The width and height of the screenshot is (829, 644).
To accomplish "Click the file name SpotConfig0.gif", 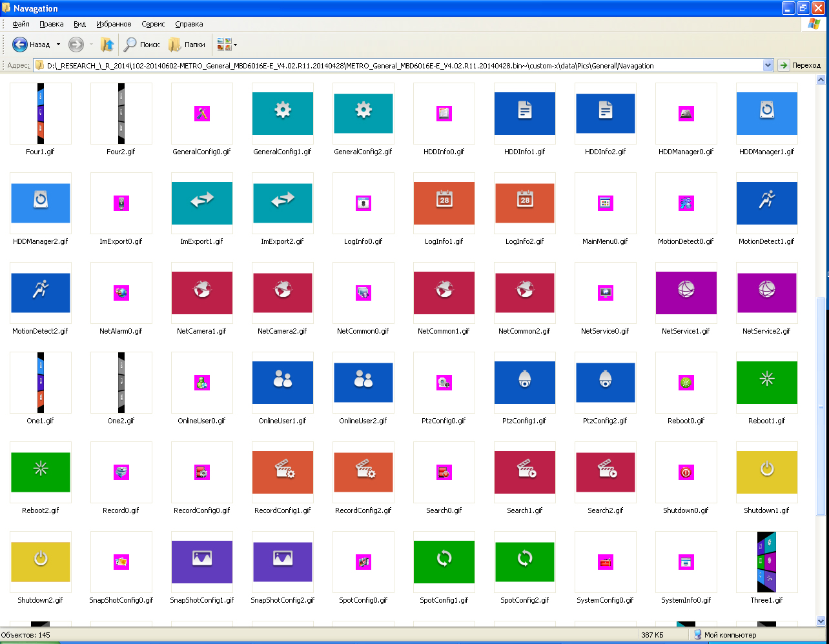I will coord(363,600).
